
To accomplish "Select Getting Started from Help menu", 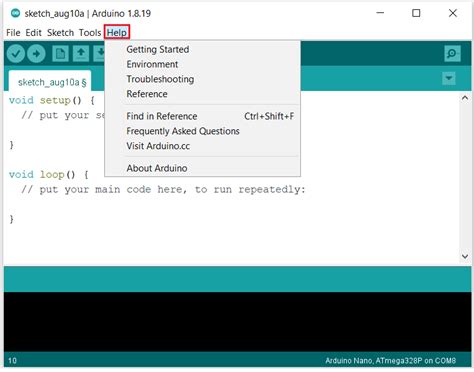I will pyautogui.click(x=203, y=49).
